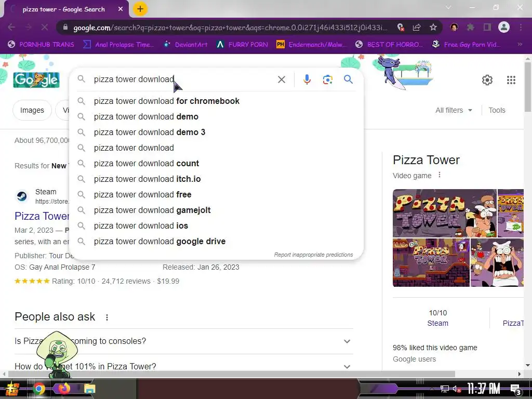Open the search Tools options
Viewport: 532px width, 399px height.
click(497, 110)
